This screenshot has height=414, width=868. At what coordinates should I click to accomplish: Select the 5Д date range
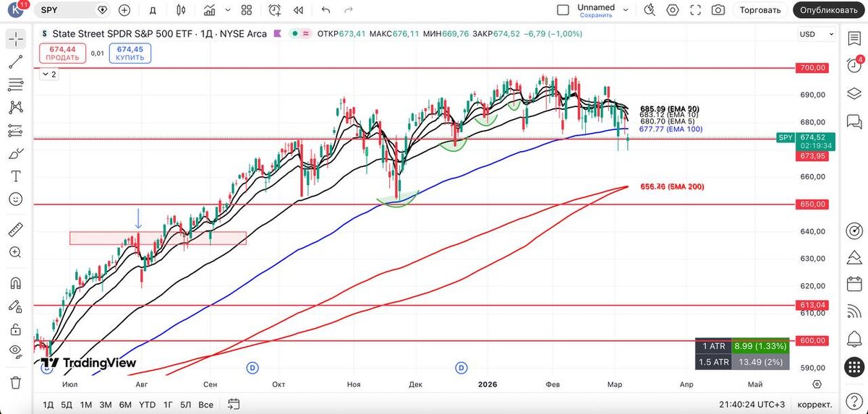click(x=67, y=404)
